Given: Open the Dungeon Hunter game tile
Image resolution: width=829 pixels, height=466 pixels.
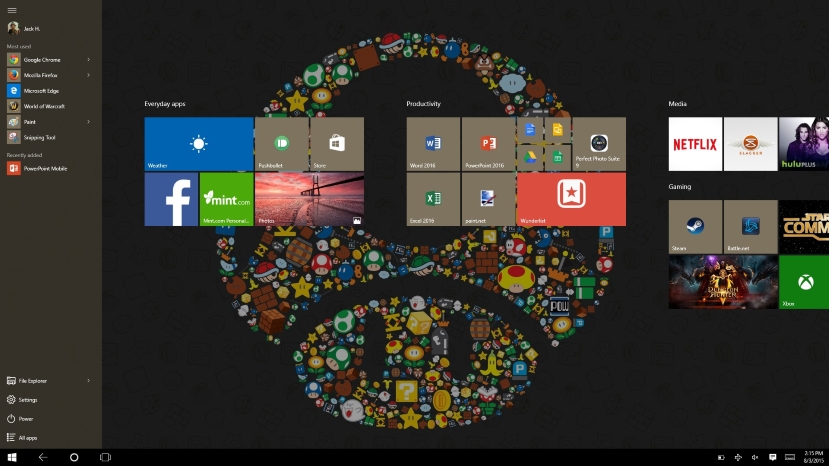Looking at the screenshot, I should [x=723, y=282].
